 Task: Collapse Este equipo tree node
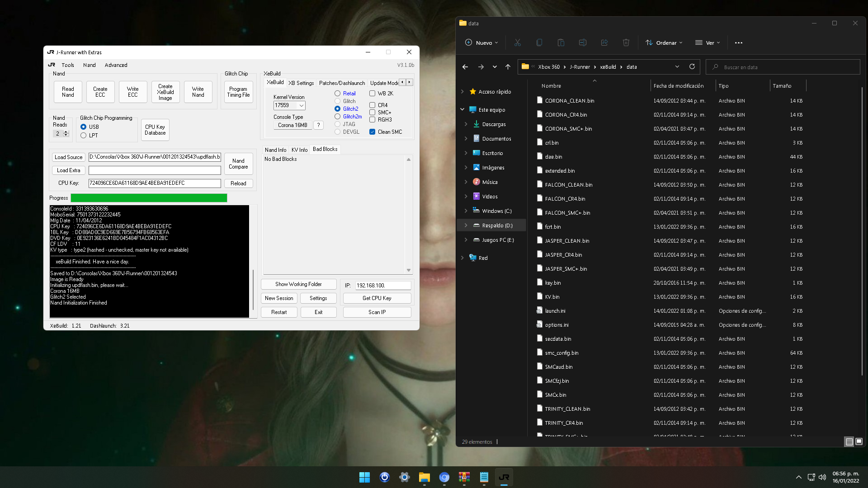(x=462, y=110)
